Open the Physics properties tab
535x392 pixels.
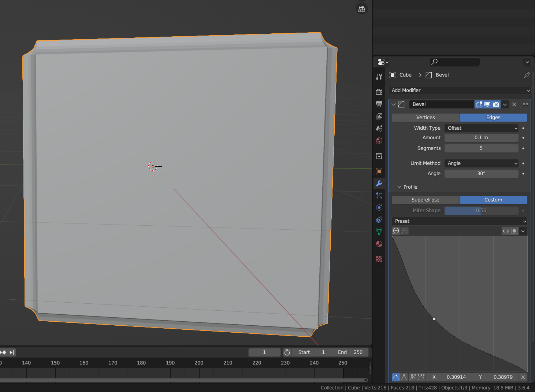(379, 208)
